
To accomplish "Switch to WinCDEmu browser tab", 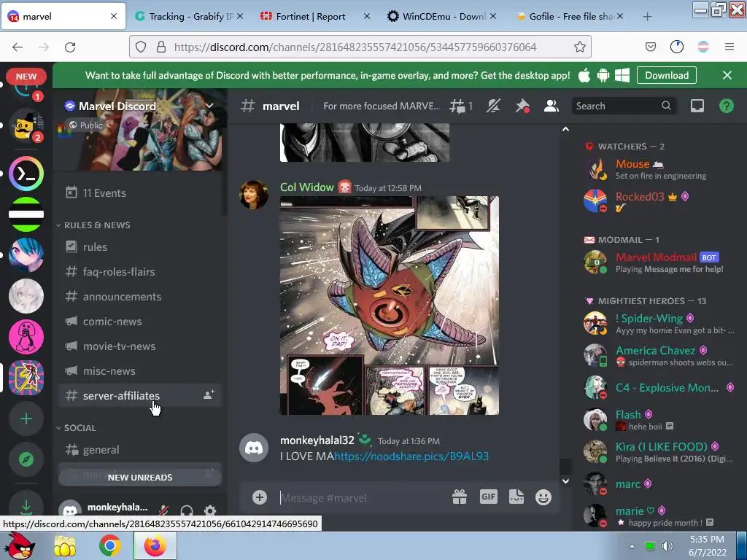I will click(442, 16).
